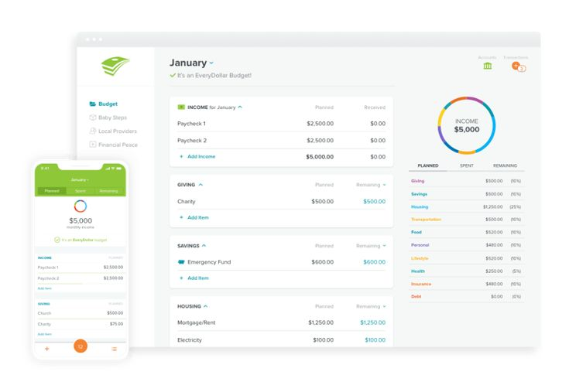Collapse the Housing section chevron
This screenshot has height=392, width=569.
[206, 306]
